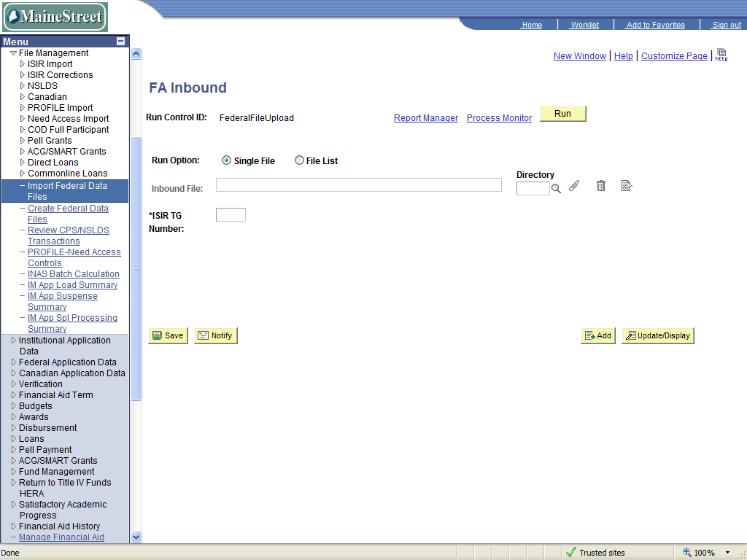Expand the NSLDS folder

click(x=23, y=86)
